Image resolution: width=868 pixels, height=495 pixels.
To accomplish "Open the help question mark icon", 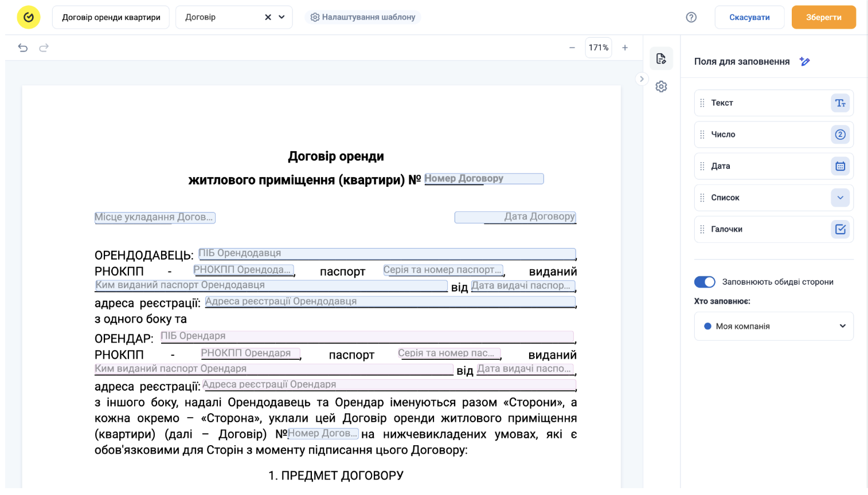I will point(691,17).
